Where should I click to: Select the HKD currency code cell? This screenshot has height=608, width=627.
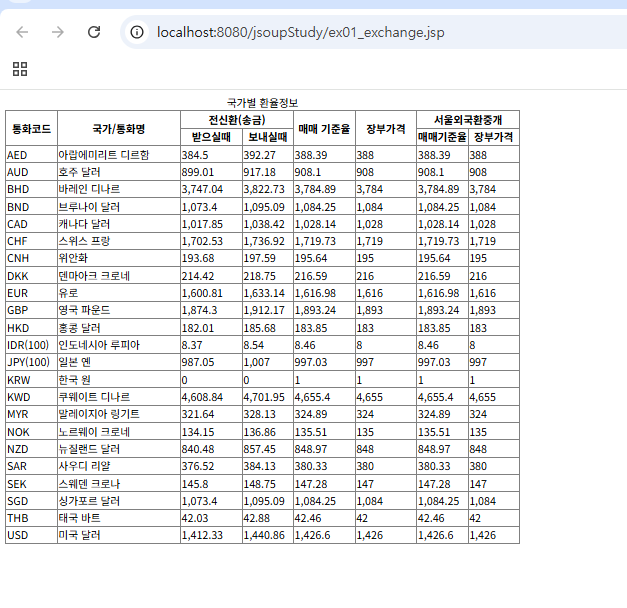tap(32, 328)
